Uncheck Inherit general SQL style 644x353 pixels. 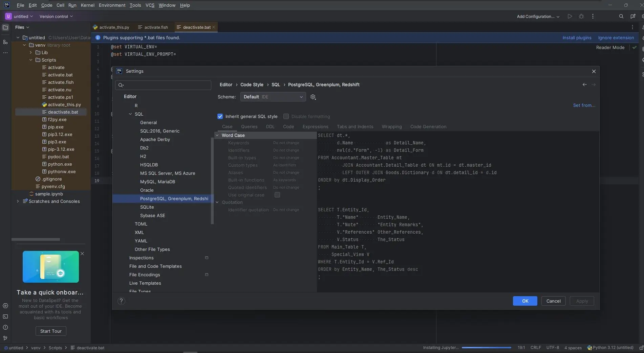220,116
